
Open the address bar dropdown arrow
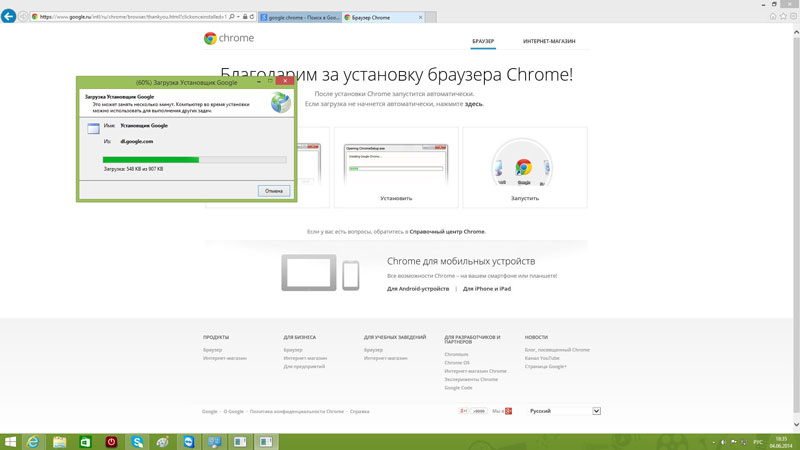tap(238, 17)
